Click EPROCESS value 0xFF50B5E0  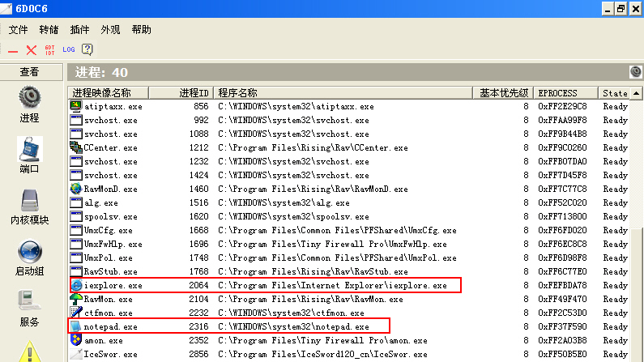(562, 354)
